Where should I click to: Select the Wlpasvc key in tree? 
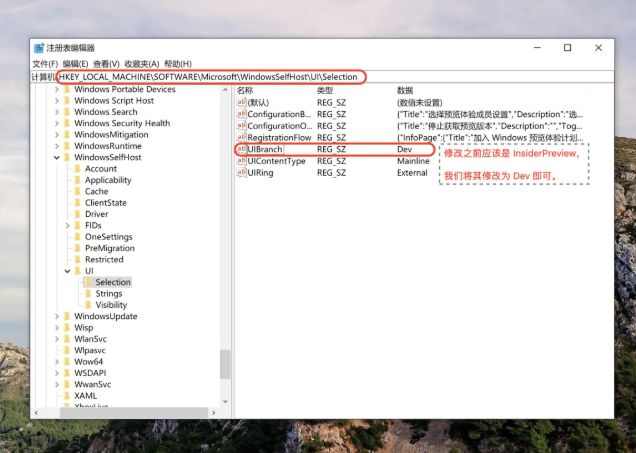pos(90,350)
